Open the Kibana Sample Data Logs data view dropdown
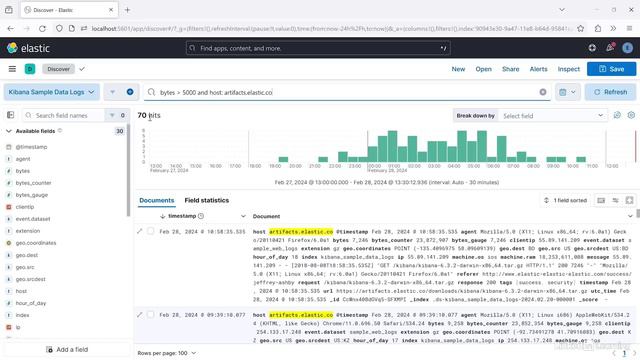 51,92
